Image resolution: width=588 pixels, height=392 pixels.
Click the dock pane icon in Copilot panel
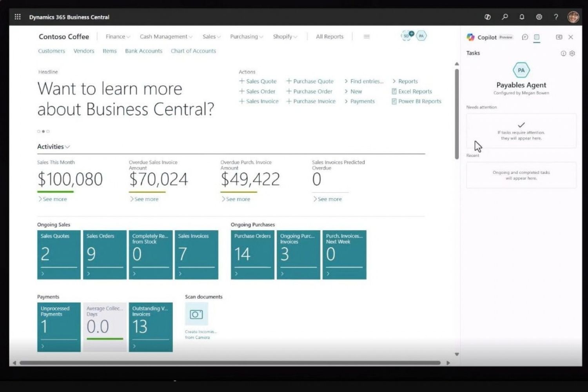click(x=559, y=37)
